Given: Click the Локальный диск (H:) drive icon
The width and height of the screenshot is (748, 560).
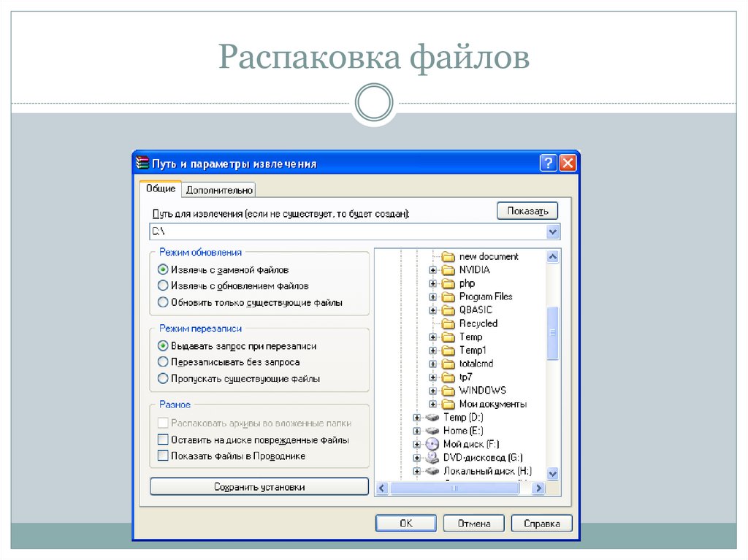Looking at the screenshot, I should coord(432,471).
